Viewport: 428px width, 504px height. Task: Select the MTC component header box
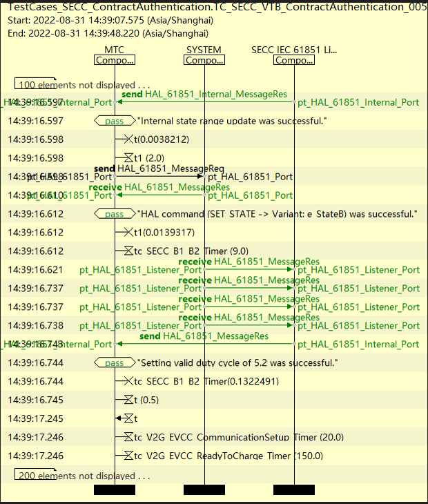pyautogui.click(x=115, y=60)
